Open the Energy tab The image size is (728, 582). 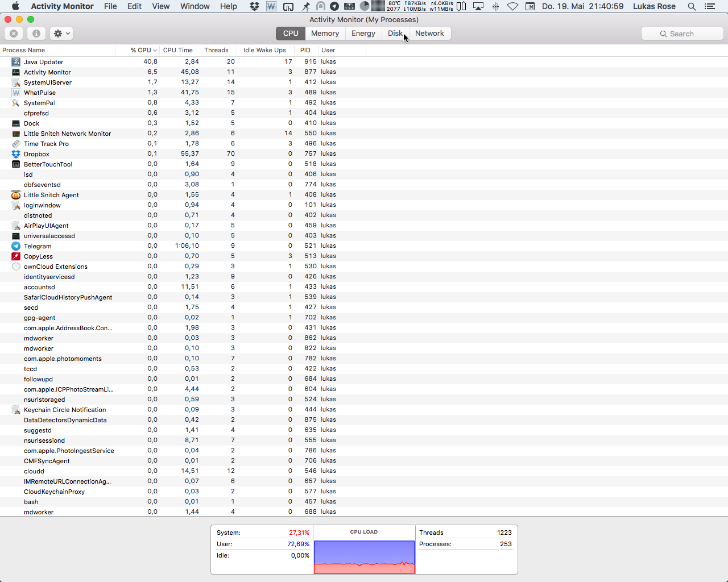click(x=363, y=34)
